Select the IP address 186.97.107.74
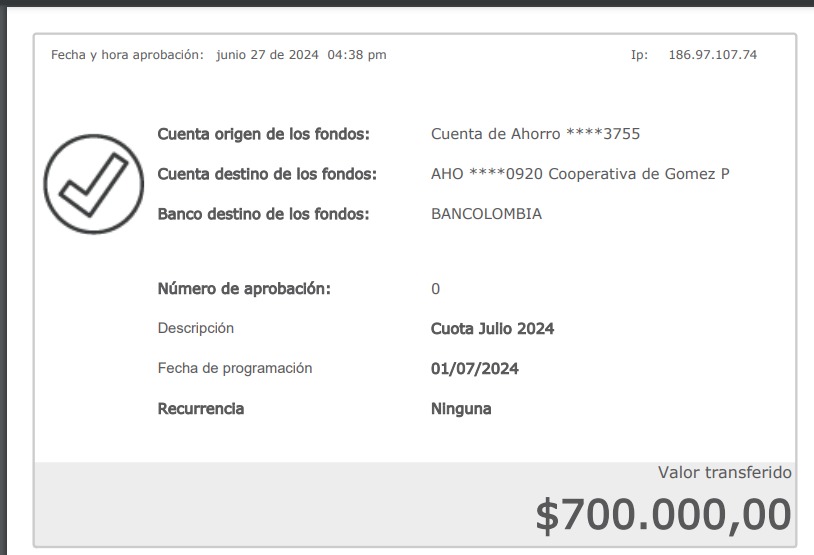Viewport: 814px width, 555px height. 712,55
